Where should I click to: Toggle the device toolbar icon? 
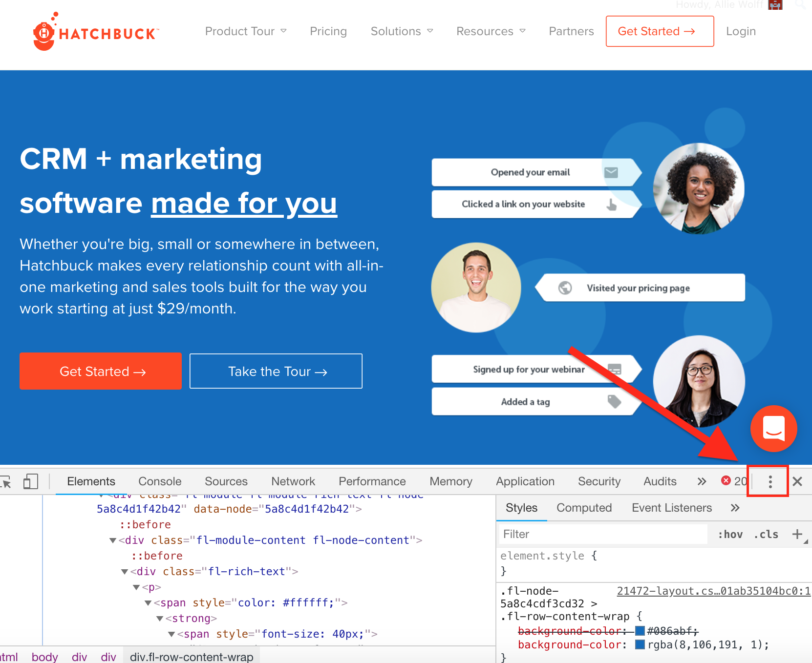coord(30,481)
